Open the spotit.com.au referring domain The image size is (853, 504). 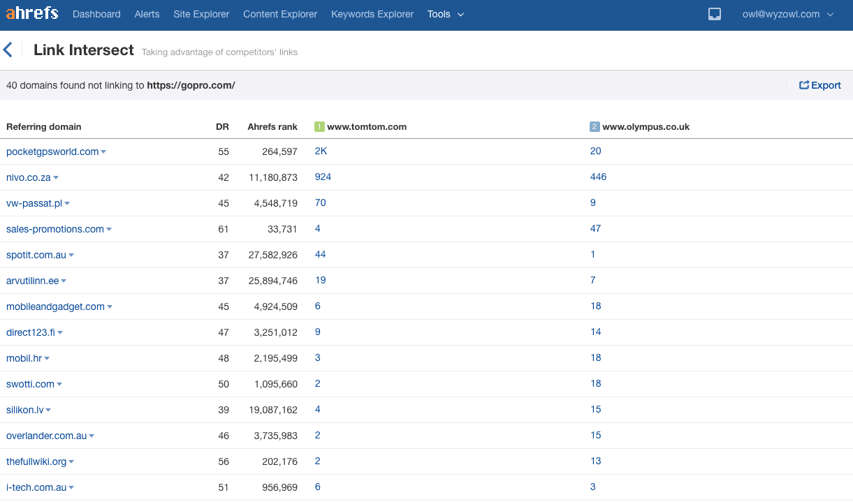point(36,255)
